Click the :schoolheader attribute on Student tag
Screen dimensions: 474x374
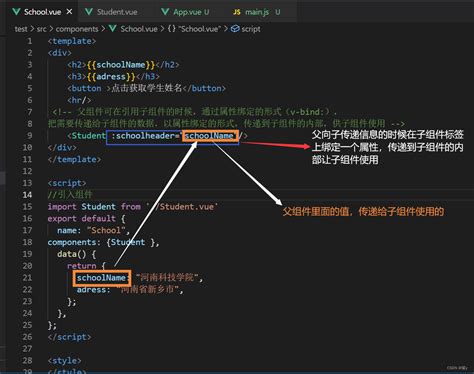pyautogui.click(x=143, y=136)
